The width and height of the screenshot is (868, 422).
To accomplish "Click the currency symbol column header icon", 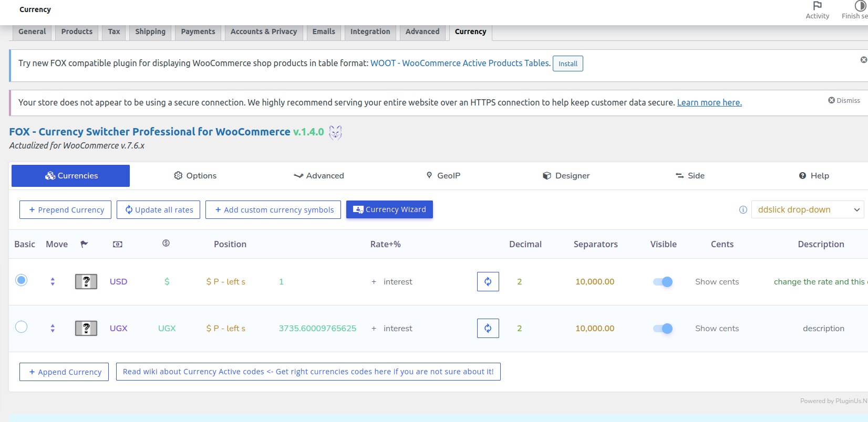I will click(x=166, y=243).
